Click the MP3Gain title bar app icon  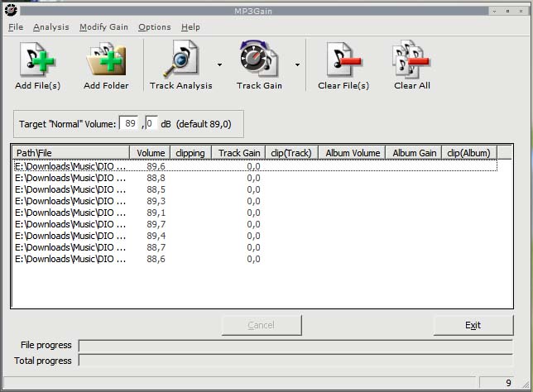pos(11,11)
